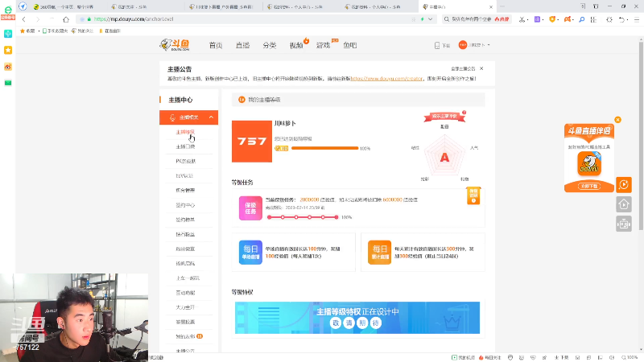Open the browser home page icon
The width and height of the screenshot is (644, 362).
click(x=66, y=19)
